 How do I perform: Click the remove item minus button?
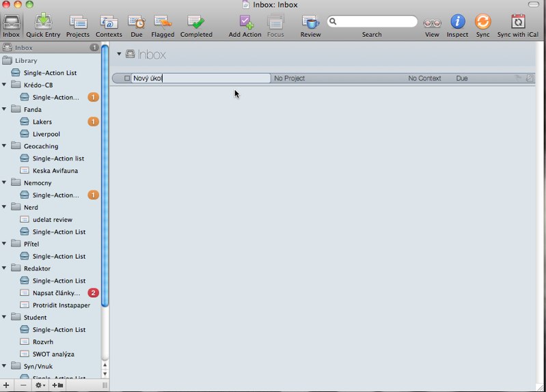click(x=23, y=385)
